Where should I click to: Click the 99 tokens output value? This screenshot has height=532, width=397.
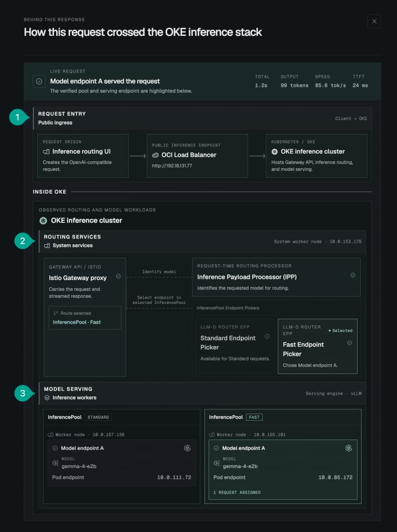pyautogui.click(x=294, y=86)
